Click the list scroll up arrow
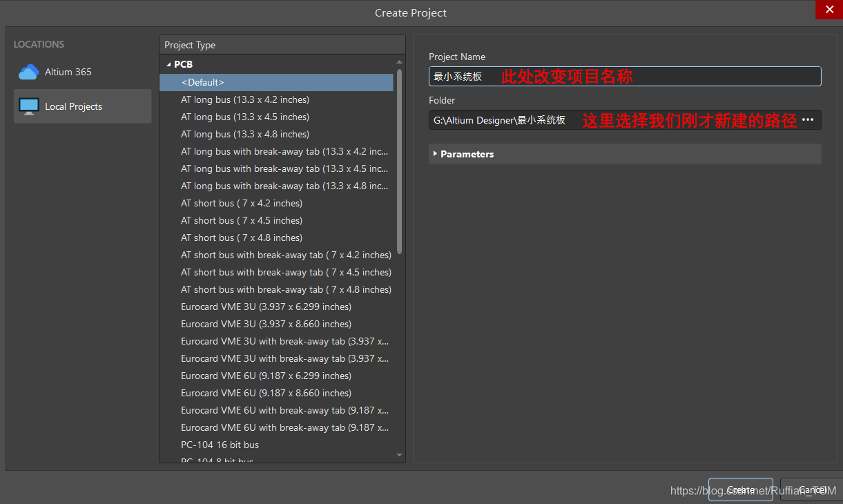Screen dimensions: 843x504 pyautogui.click(x=399, y=62)
